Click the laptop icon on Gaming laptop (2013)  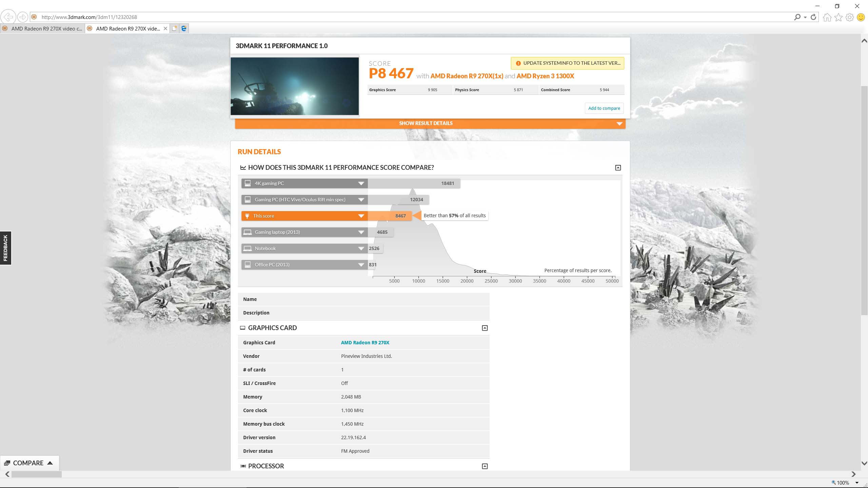point(248,232)
